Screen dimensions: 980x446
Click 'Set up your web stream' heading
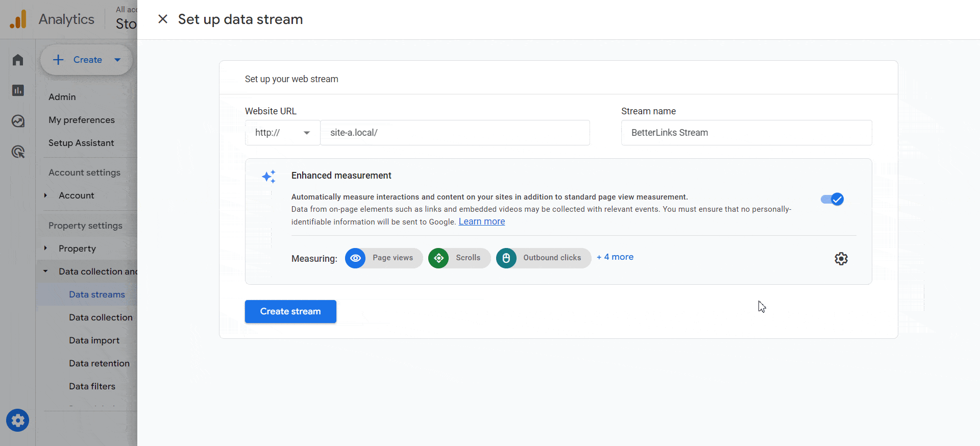pos(291,79)
